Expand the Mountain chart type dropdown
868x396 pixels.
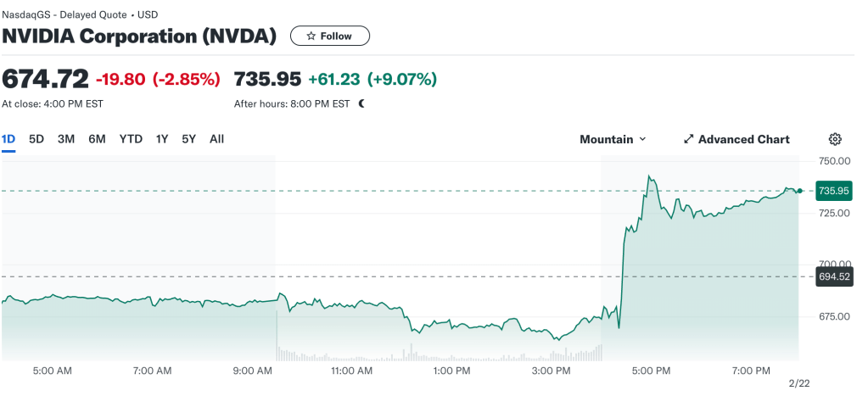(613, 139)
